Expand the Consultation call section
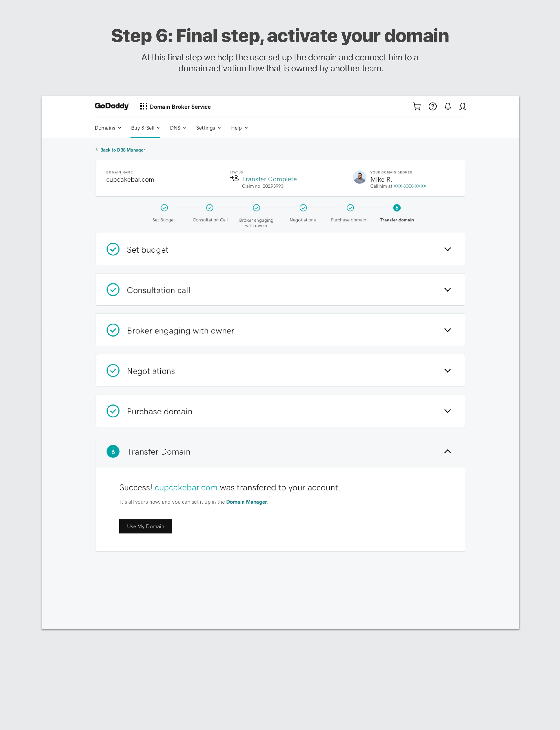 click(x=447, y=290)
